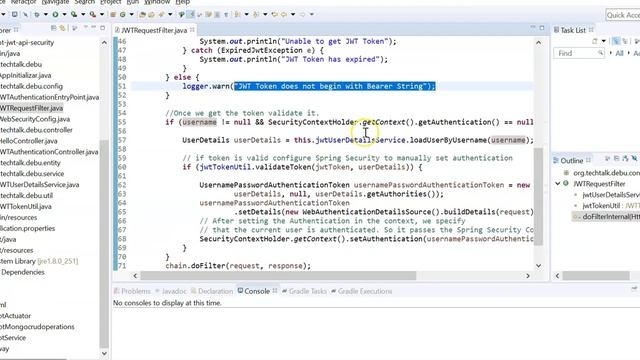Click the Search toolbar icon
Image resolution: width=640 pixels, height=360 pixels.
(161, 14)
